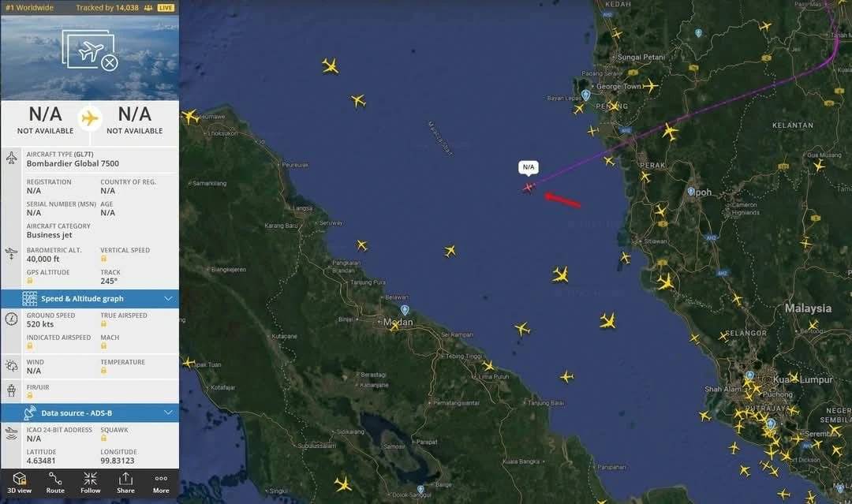Click the Speed & Altitude graph chart icon
Screen dimensions: 852x504
click(x=29, y=299)
